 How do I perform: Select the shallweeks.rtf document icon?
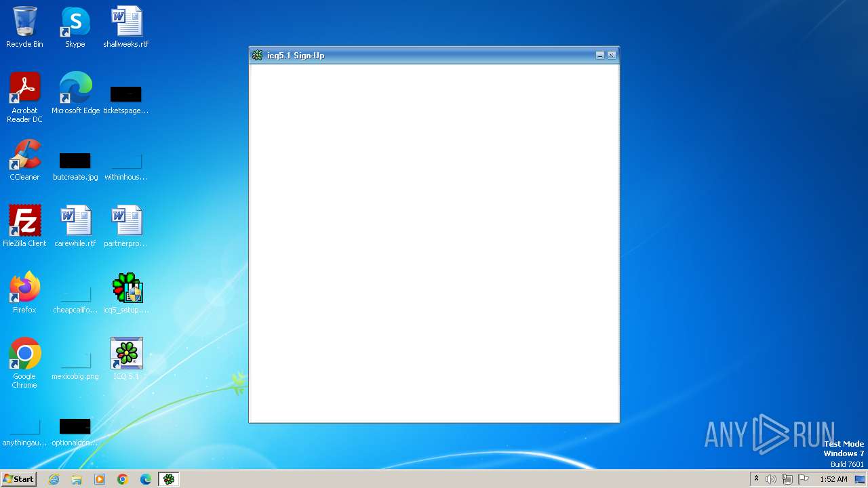pyautogui.click(x=126, y=27)
